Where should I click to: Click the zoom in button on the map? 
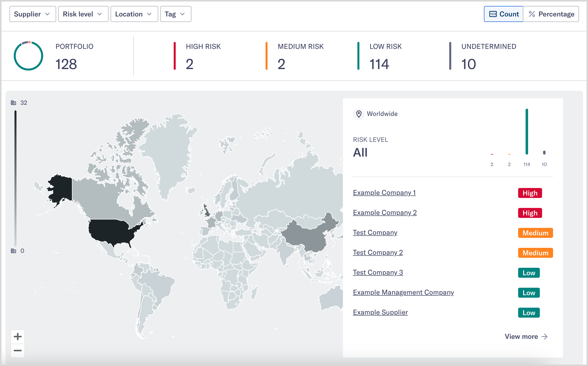click(x=18, y=336)
